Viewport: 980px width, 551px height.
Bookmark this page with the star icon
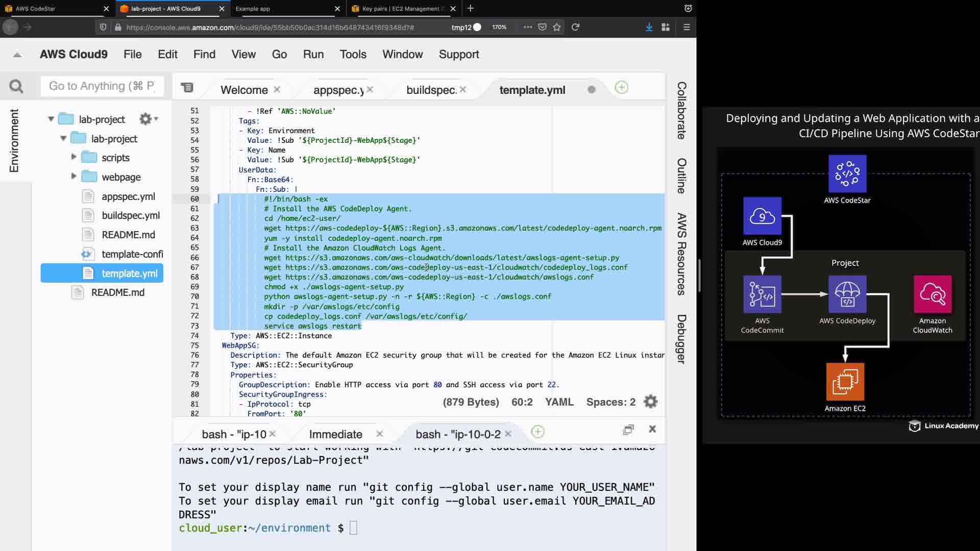click(x=557, y=27)
